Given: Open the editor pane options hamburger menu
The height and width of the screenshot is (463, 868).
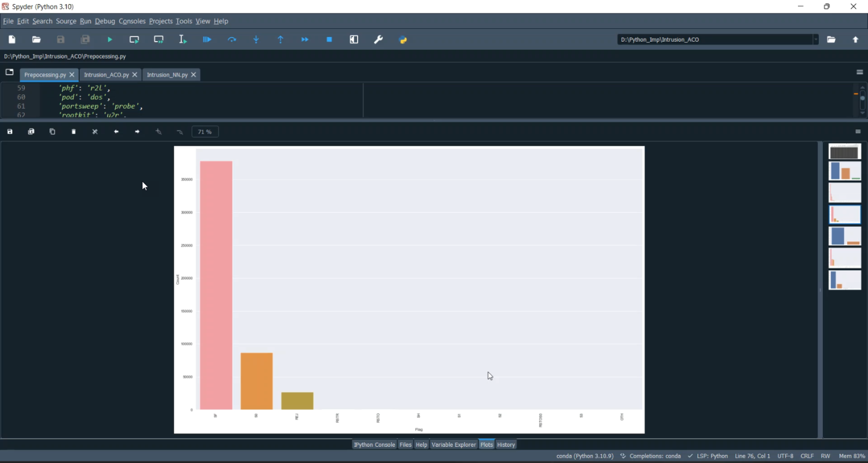Looking at the screenshot, I should click(859, 72).
